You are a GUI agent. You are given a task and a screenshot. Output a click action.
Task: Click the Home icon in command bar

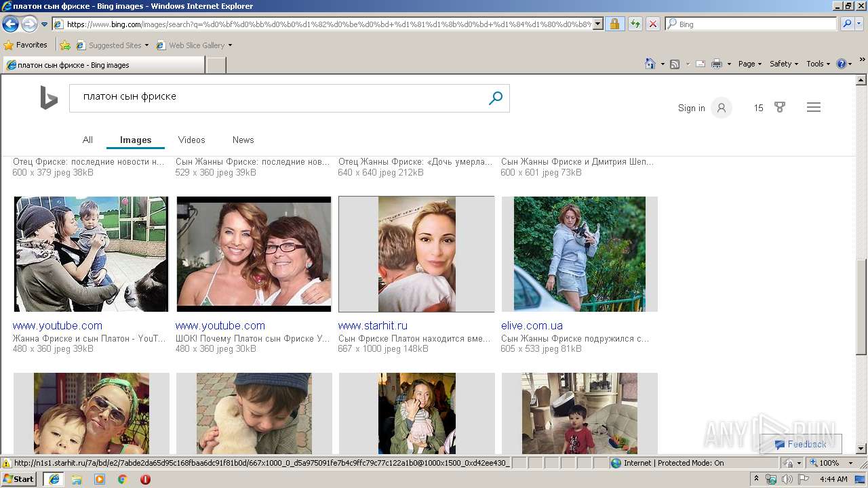[650, 64]
